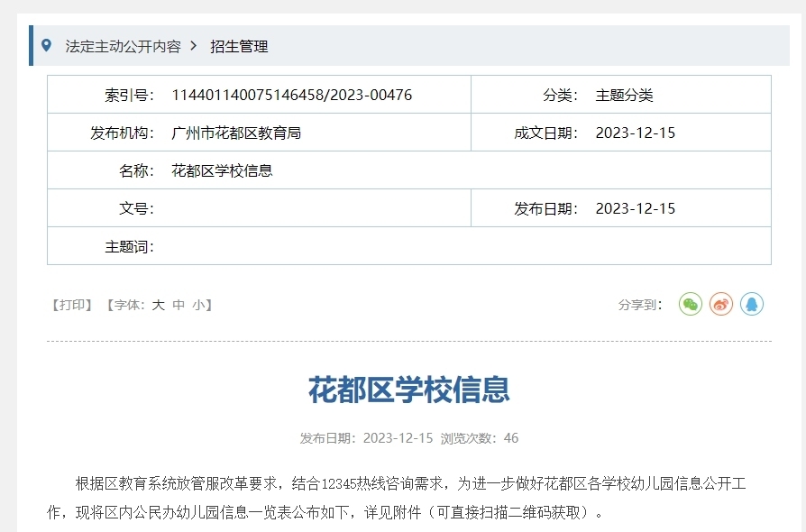The image size is (806, 532).
Task: Click the article body paragraph mentioning 12345热线
Action: pos(408,498)
